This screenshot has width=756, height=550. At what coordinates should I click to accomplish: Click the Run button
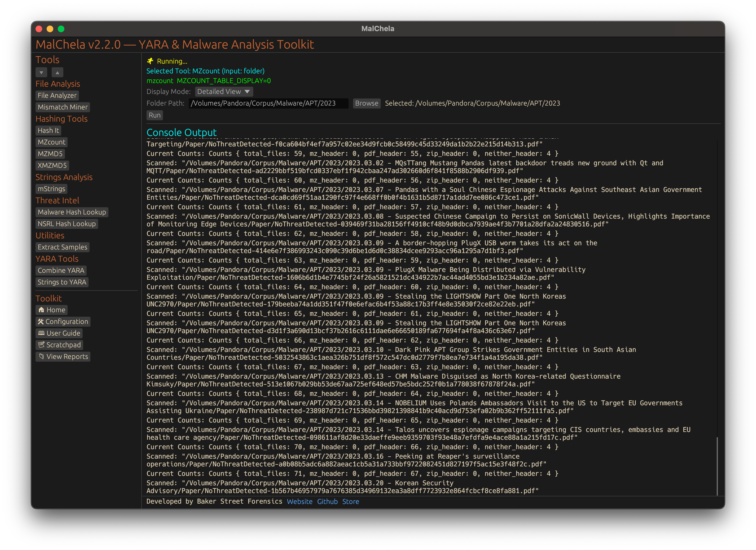155,115
